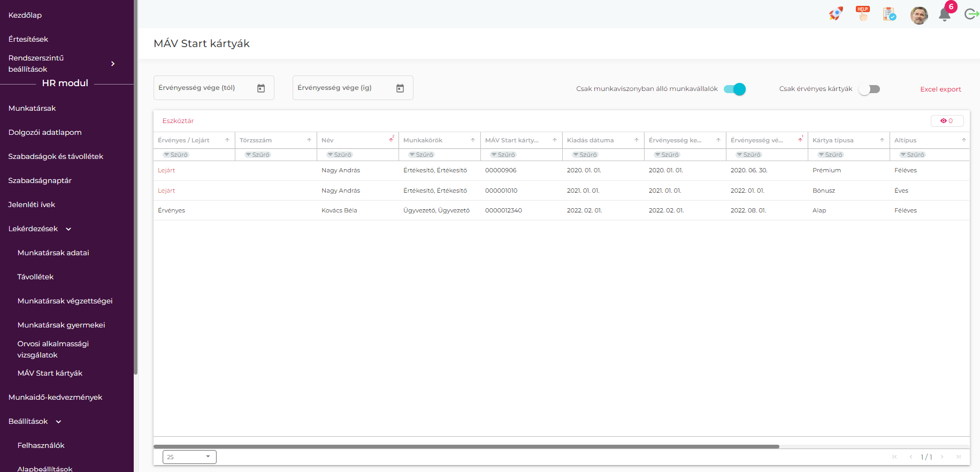
Task: Click the logout arrow icon
Action: pos(971,14)
